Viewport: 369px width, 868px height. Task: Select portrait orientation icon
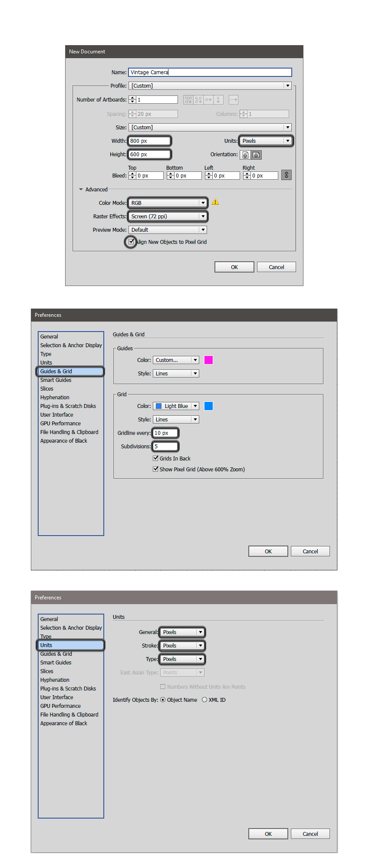(x=245, y=155)
